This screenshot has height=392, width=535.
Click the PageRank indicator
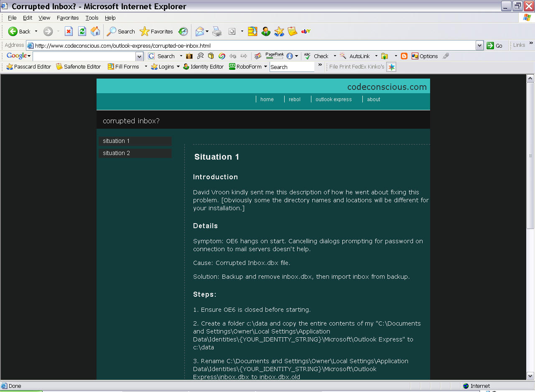pos(274,56)
